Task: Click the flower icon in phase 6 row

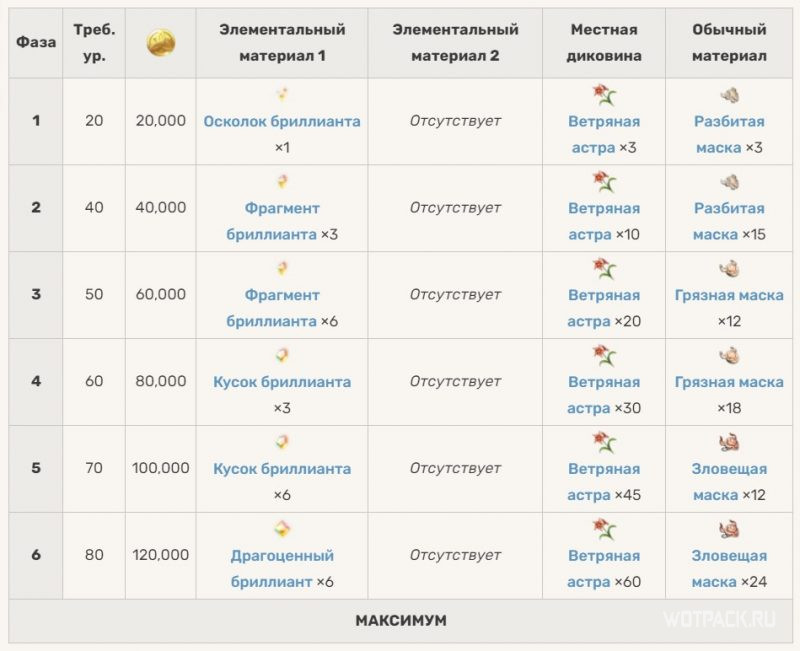Action: click(x=604, y=529)
